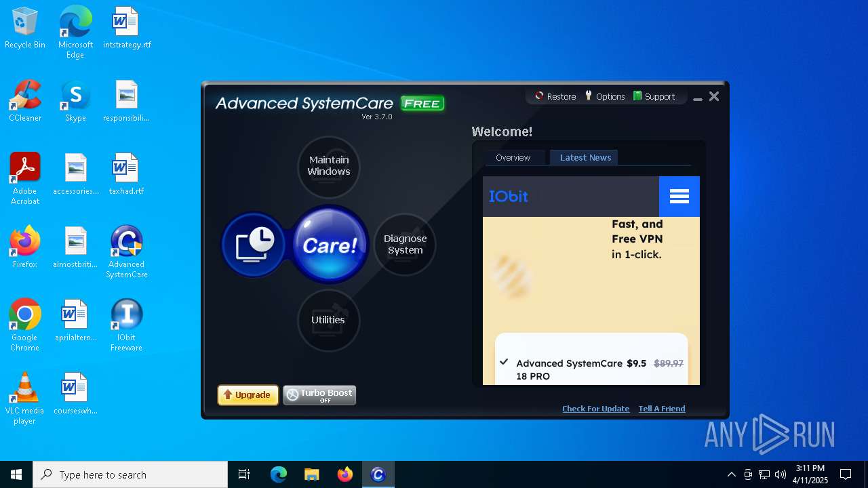Open the Diagnose System module
This screenshot has height=488, width=868.
pyautogui.click(x=405, y=245)
